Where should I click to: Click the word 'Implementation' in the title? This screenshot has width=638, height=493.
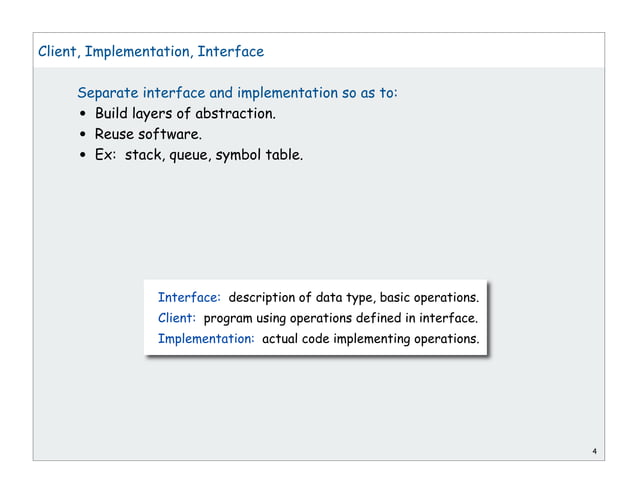(x=137, y=52)
